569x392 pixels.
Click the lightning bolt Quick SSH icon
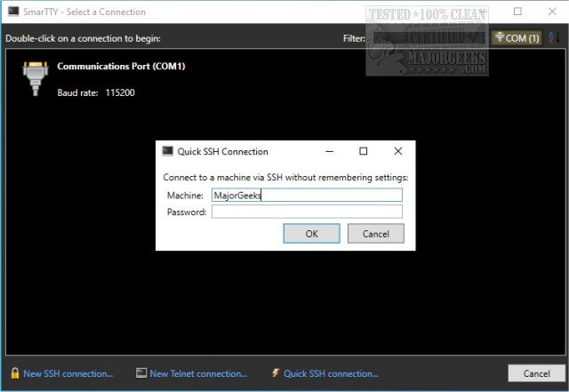point(276,372)
